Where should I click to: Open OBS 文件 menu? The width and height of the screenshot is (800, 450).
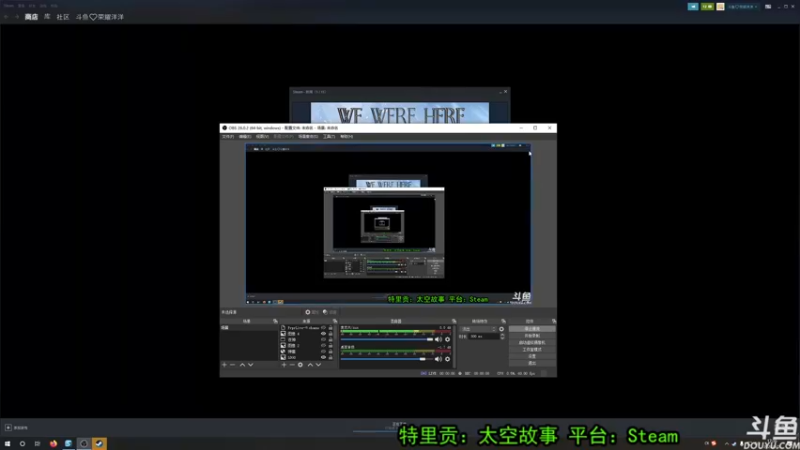[228, 137]
